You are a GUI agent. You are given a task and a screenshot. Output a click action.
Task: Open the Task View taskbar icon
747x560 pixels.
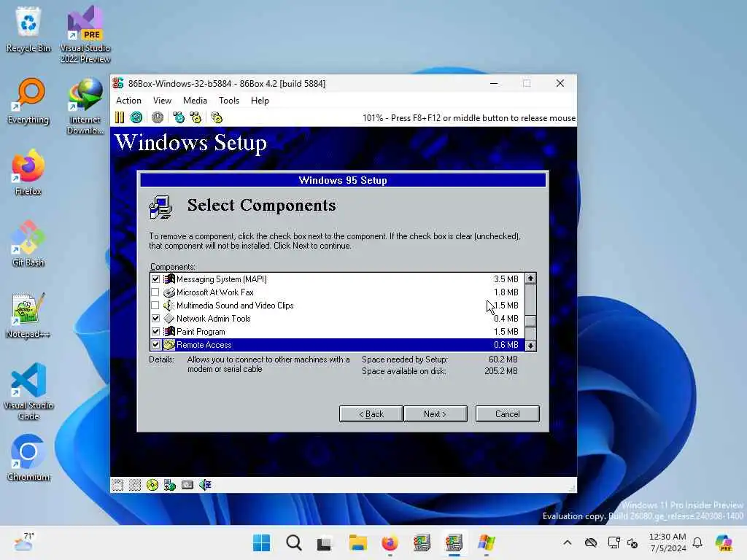pos(325,542)
